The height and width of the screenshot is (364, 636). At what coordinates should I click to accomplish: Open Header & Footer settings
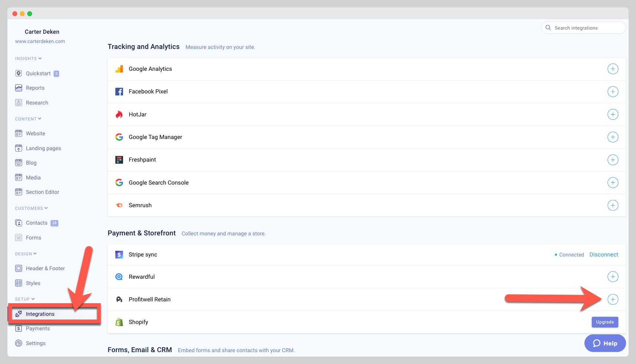click(45, 268)
